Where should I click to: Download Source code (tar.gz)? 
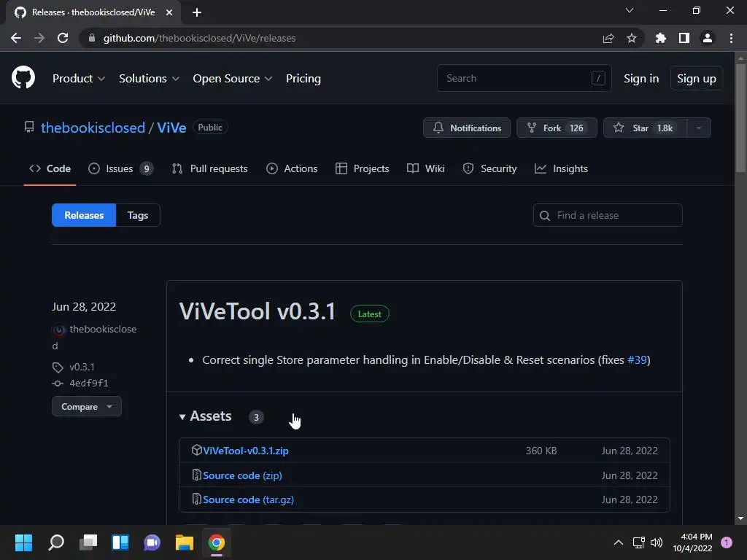pos(248,499)
